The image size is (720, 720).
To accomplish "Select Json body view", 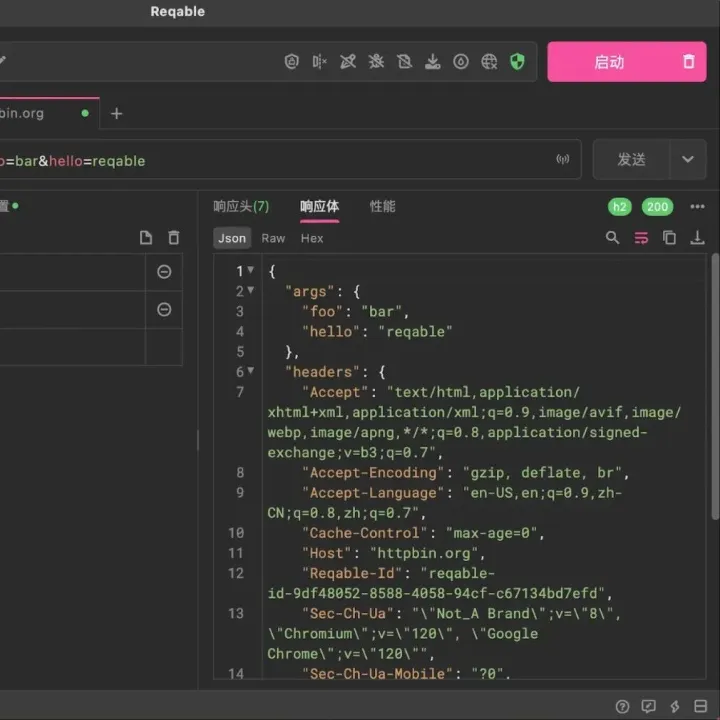I will (232, 238).
